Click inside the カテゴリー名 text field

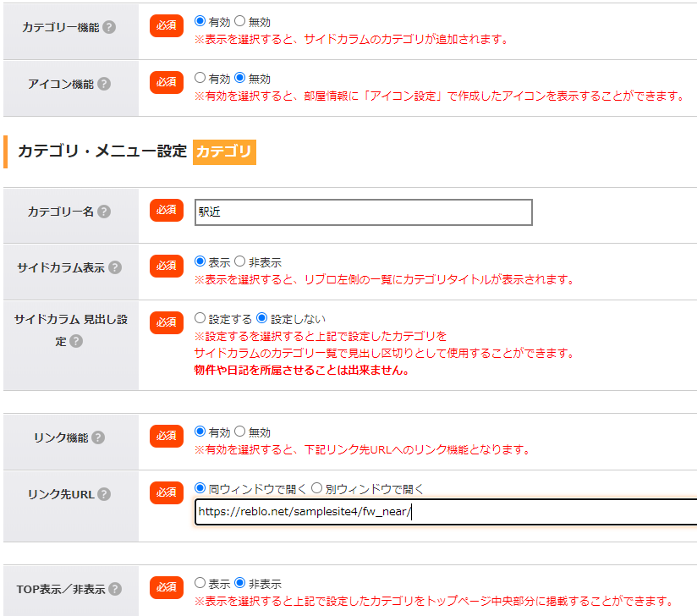click(364, 212)
